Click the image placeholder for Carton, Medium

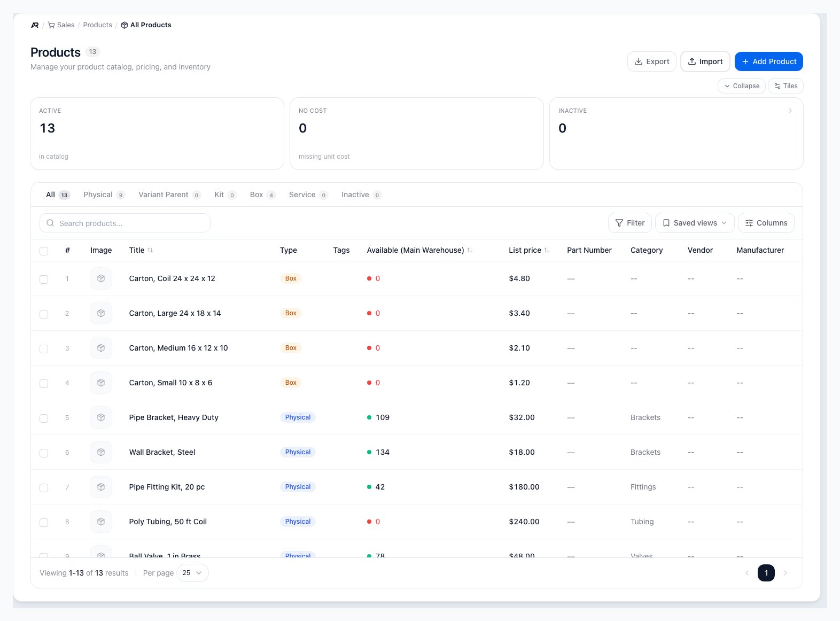(101, 348)
